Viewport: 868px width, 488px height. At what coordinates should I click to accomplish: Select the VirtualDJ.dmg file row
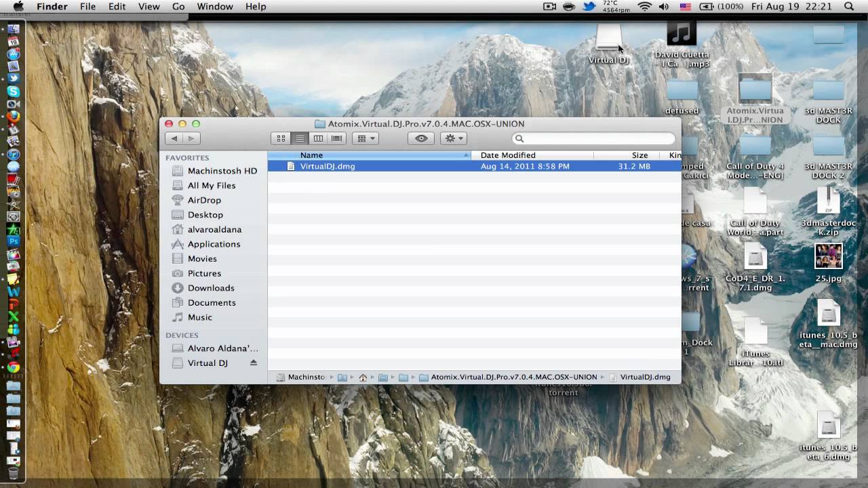(x=474, y=166)
